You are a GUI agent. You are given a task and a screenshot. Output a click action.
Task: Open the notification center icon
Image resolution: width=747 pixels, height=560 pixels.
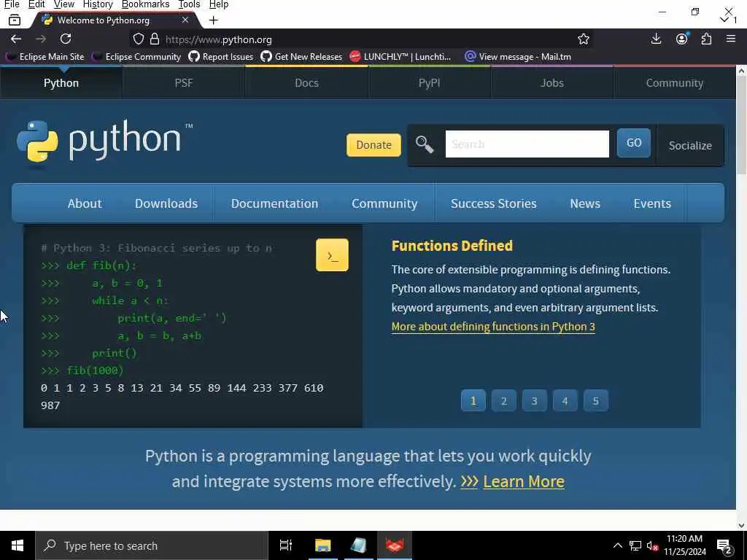[x=724, y=546]
